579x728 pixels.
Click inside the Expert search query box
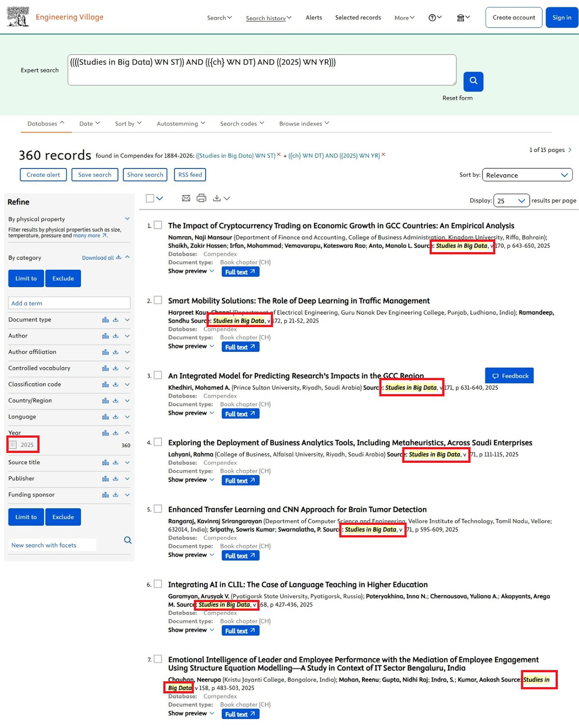click(x=262, y=70)
